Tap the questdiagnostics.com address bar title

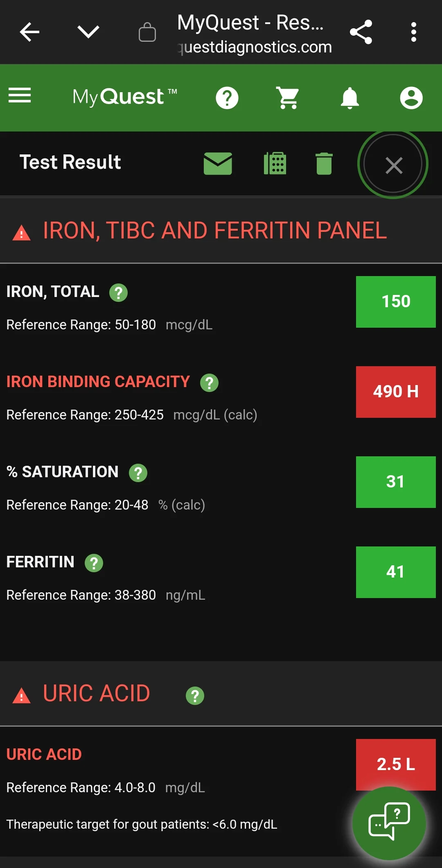pos(254,46)
